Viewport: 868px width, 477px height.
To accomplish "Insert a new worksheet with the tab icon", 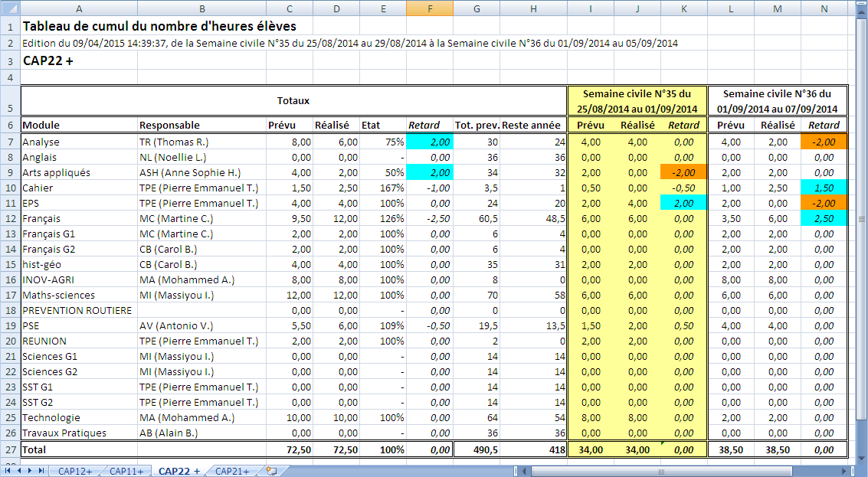I will point(270,471).
